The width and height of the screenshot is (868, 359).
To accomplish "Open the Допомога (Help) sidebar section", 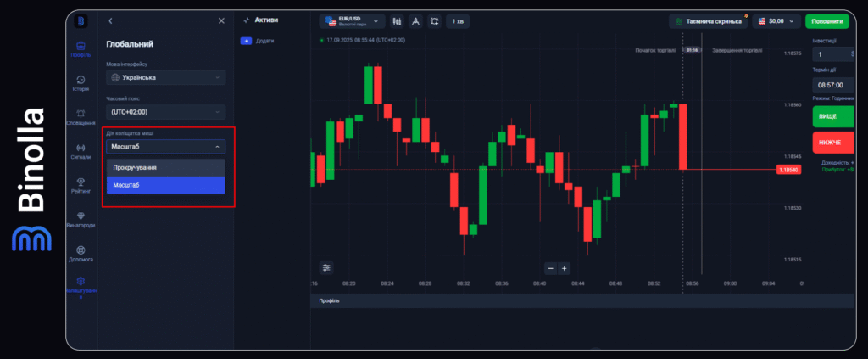I will coord(81,254).
